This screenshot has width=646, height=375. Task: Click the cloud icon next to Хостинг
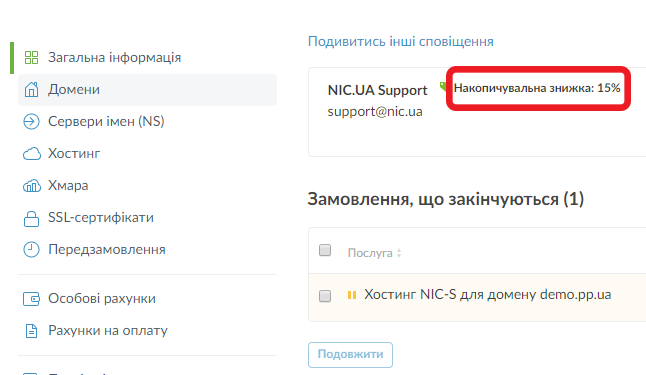click(32, 154)
